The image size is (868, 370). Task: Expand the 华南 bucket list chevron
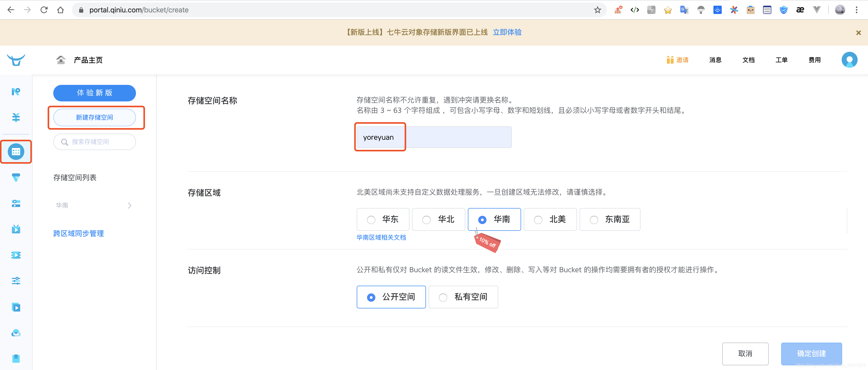tap(130, 205)
